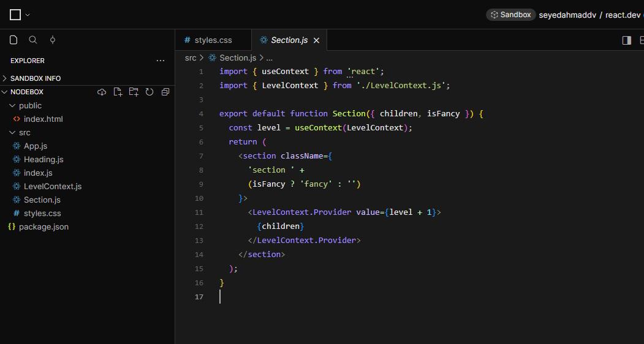Viewport: 644px width, 344px height.
Task: Click the HTML icon next to index.html
Action: click(x=17, y=119)
